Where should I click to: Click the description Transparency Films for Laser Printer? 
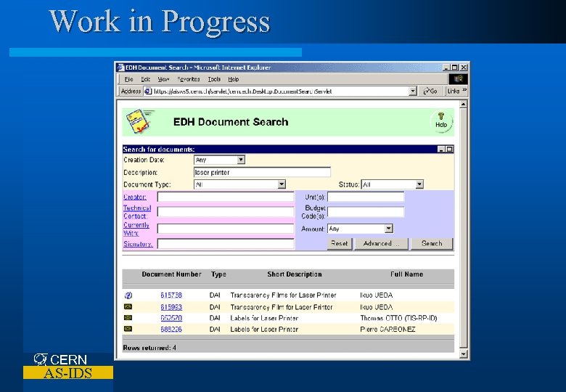point(283,295)
